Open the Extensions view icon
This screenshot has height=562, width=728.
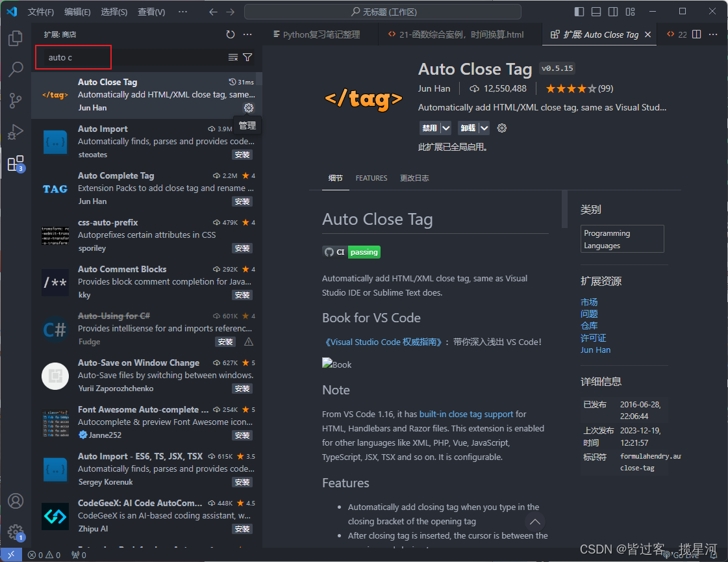[x=16, y=164]
